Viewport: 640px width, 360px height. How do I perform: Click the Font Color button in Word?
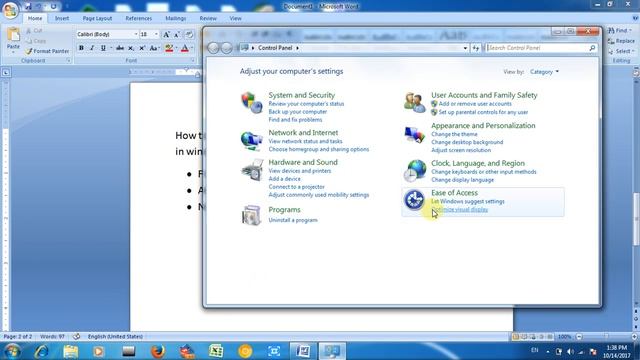pyautogui.click(x=184, y=48)
